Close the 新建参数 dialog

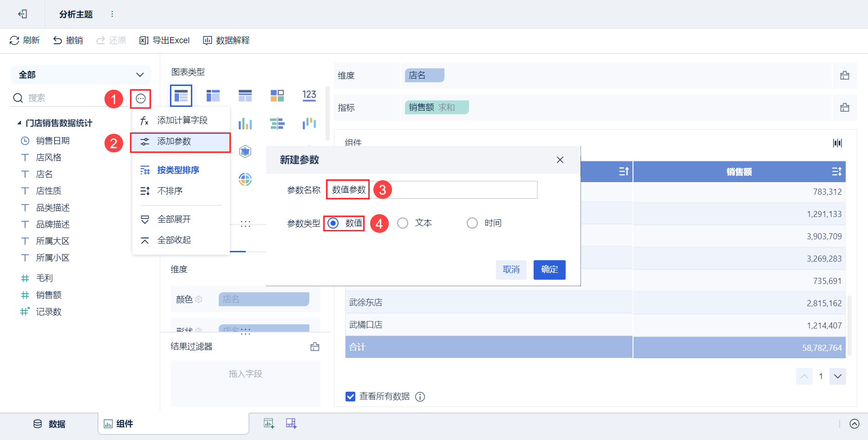[560, 160]
